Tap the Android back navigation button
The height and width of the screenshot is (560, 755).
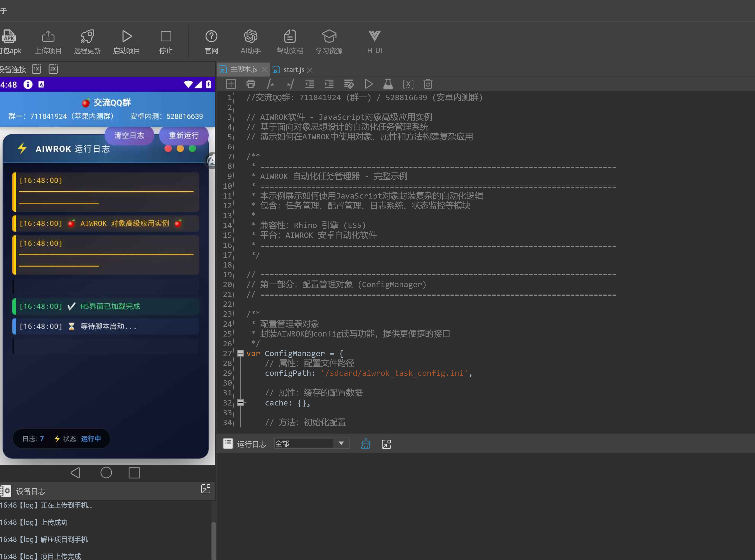tap(75, 473)
